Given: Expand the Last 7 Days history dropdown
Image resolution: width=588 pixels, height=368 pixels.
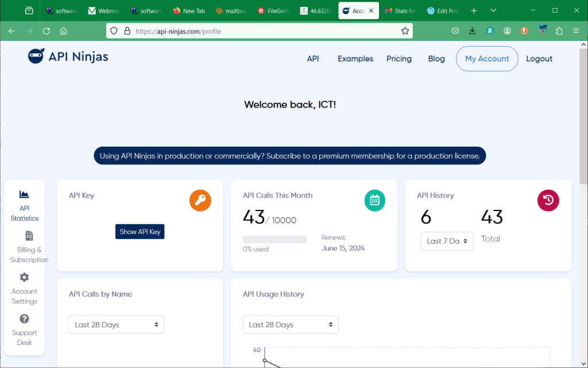Looking at the screenshot, I should pos(447,241).
